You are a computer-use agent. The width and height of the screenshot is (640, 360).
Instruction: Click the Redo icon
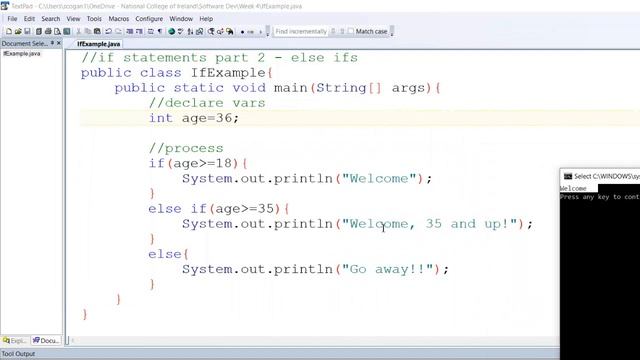[x=118, y=31]
